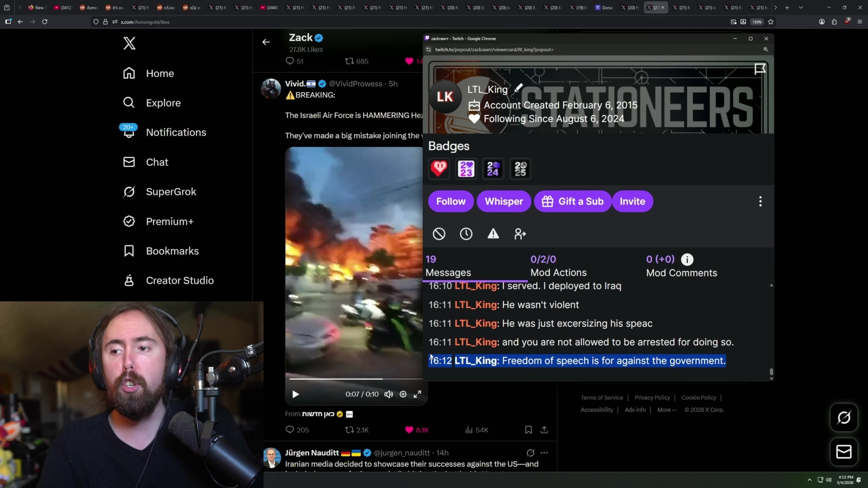Click the warn user triangle icon

pos(493,234)
